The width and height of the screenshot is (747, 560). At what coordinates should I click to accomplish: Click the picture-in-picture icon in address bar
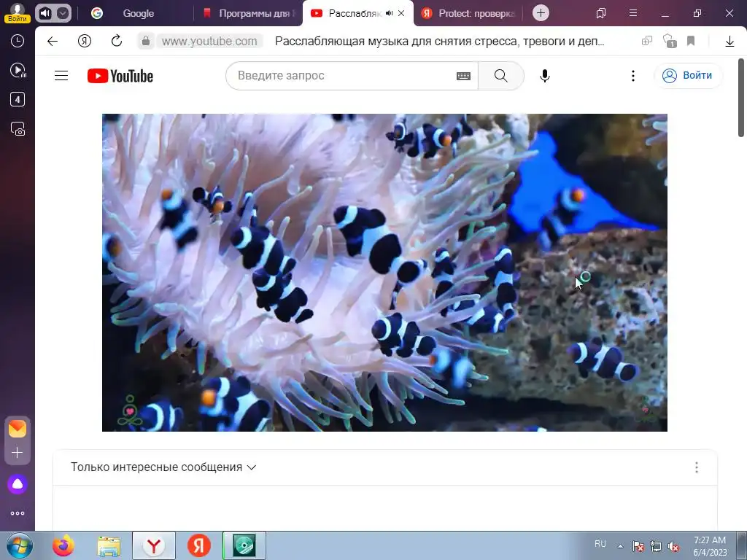[x=647, y=41]
